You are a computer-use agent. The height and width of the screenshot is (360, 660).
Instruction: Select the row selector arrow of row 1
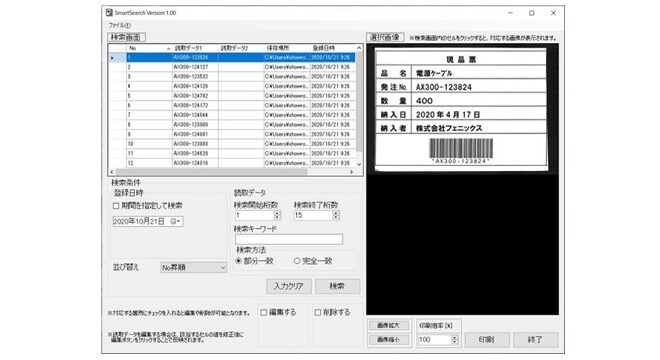tap(117, 57)
